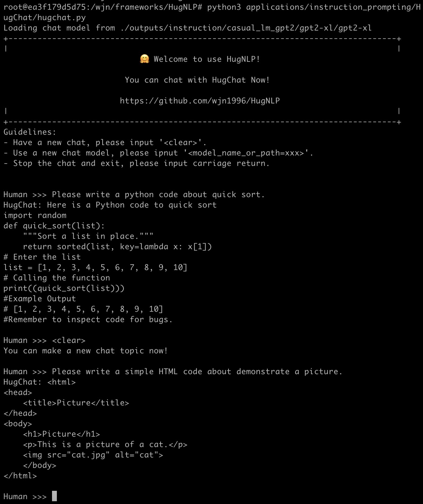
Task: Click the 'Guidelines:' line
Action: (30, 132)
